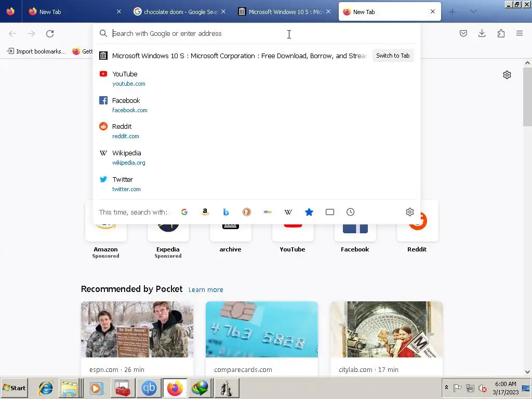Open Internet Explorer from the taskbar
The image size is (532, 399).
pos(46,388)
